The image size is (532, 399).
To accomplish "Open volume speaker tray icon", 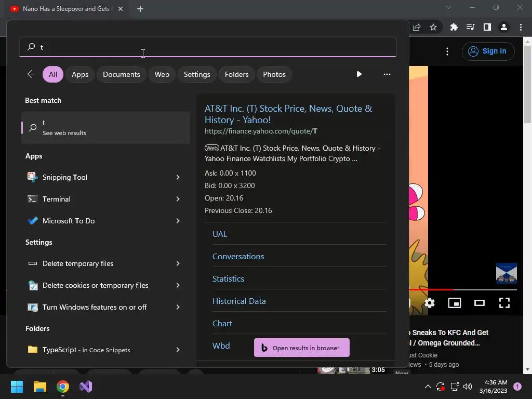I will click(468, 387).
